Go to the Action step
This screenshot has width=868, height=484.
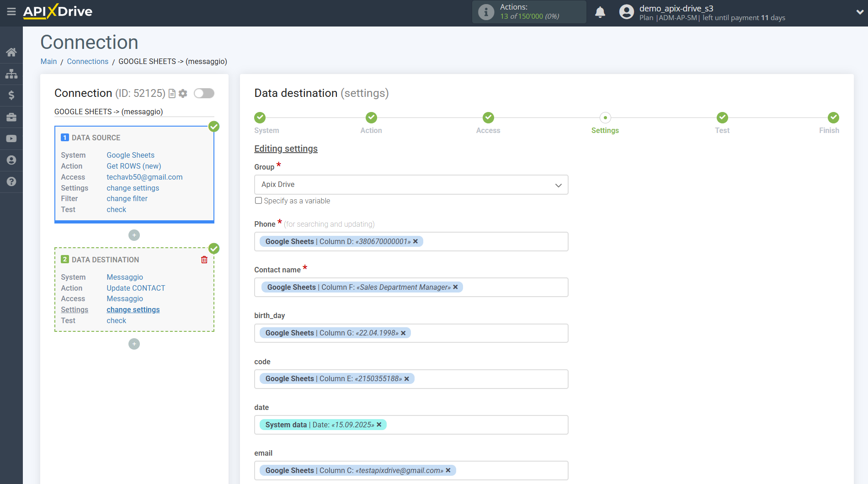pos(371,118)
